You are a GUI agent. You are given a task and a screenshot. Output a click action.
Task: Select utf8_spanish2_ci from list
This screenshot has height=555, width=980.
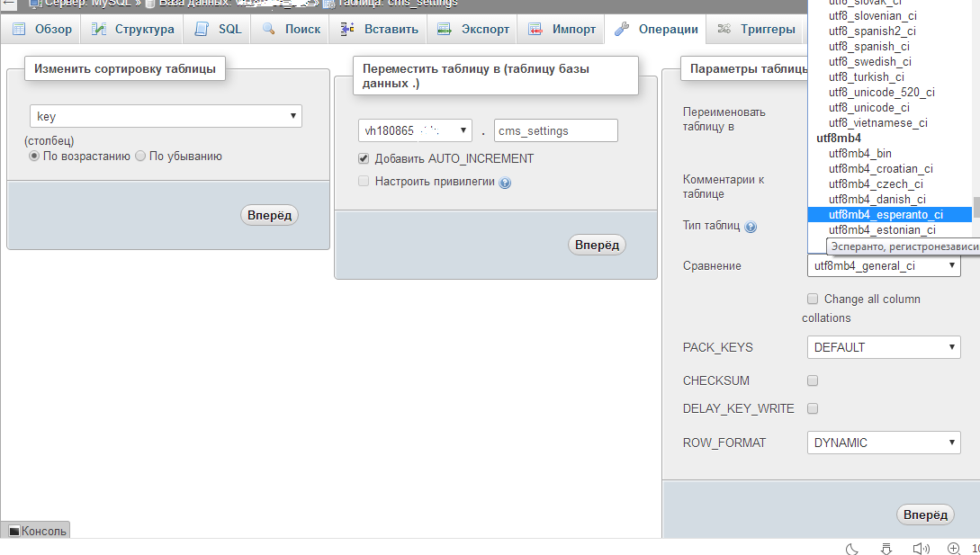pyautogui.click(x=889, y=31)
